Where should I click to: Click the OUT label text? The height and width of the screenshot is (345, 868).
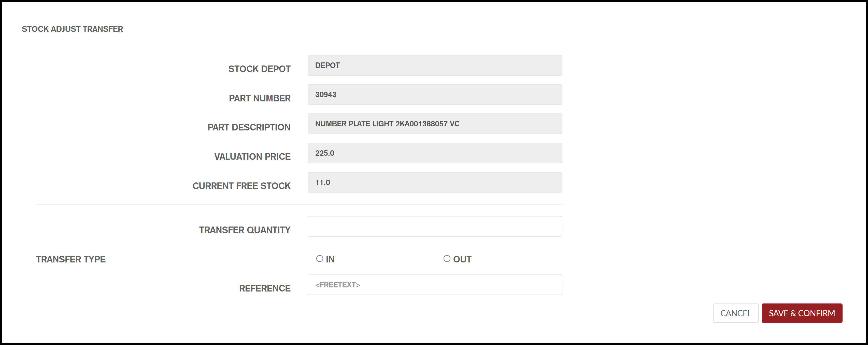(462, 259)
